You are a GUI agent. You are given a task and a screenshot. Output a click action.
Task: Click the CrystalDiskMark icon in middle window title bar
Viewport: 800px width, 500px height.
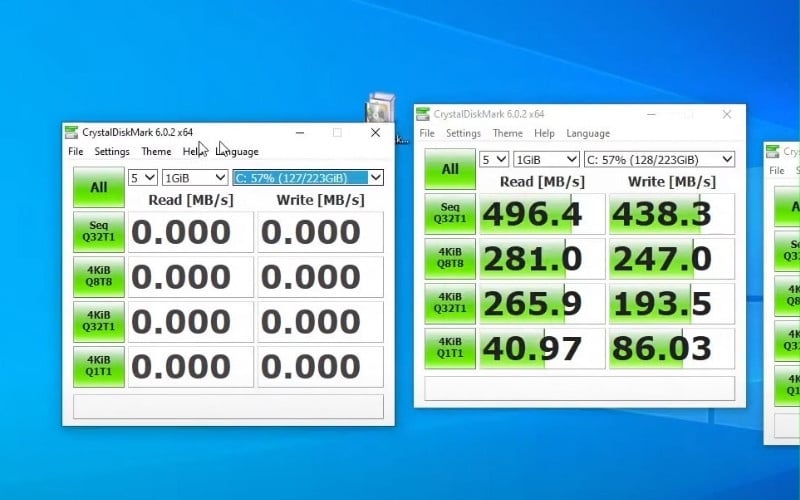[423, 114]
